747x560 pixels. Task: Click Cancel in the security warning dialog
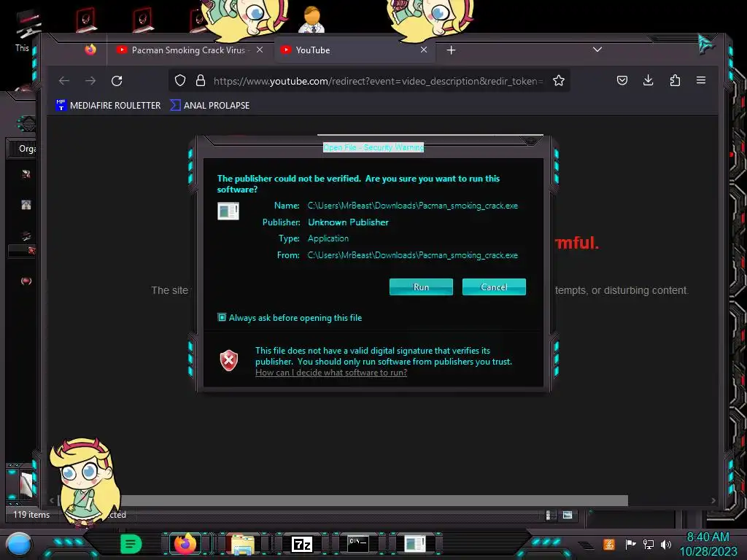pyautogui.click(x=494, y=287)
